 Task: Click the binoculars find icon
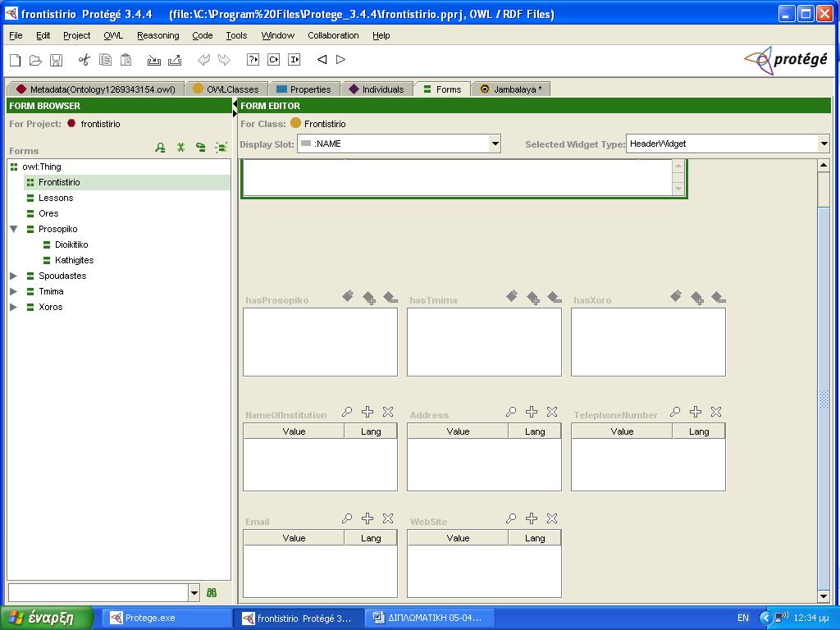212,592
